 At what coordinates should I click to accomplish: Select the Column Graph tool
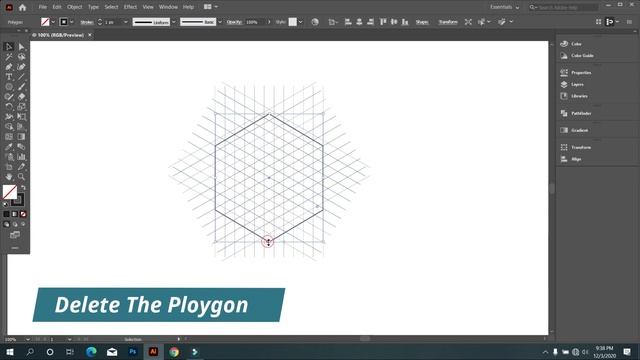21,157
